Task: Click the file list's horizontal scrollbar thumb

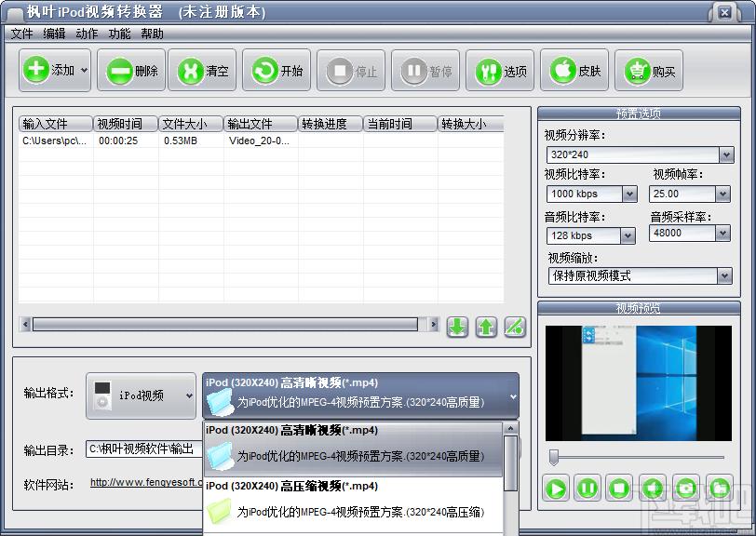Action: click(x=225, y=325)
